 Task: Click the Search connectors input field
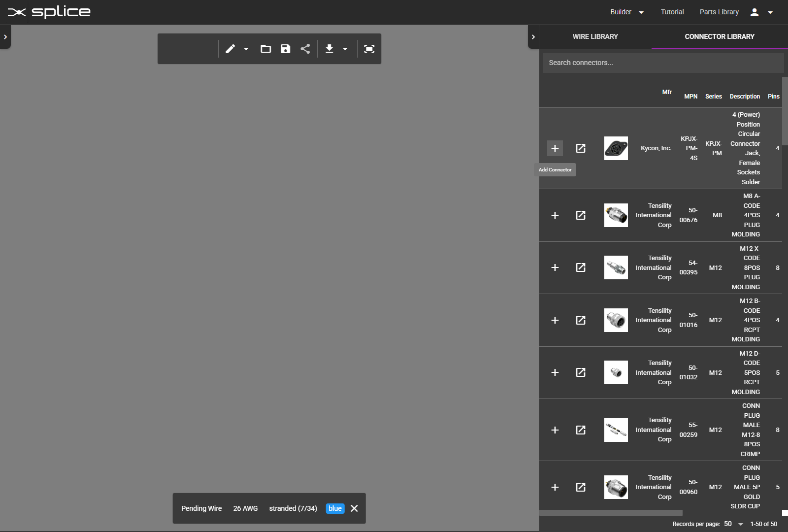tap(663, 63)
